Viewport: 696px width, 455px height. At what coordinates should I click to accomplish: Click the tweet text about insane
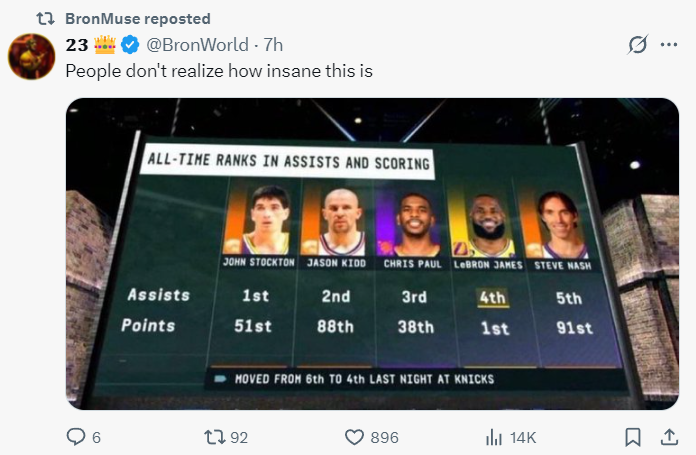219,71
